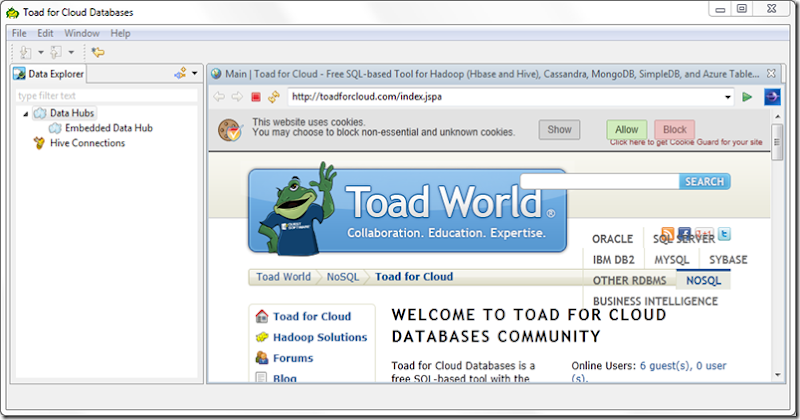
Task: Click the globe icon on the browser tab
Action: coord(216,74)
